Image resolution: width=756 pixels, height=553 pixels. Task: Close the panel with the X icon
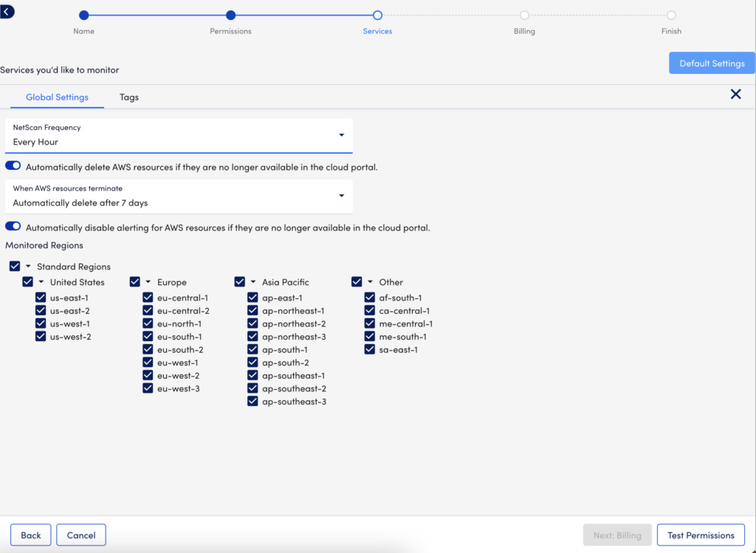(735, 95)
